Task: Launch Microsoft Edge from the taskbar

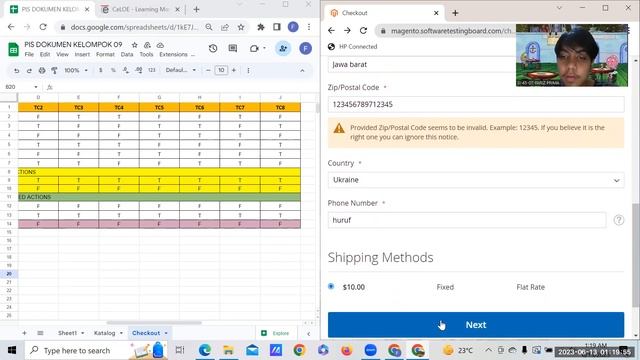Action: (204, 350)
